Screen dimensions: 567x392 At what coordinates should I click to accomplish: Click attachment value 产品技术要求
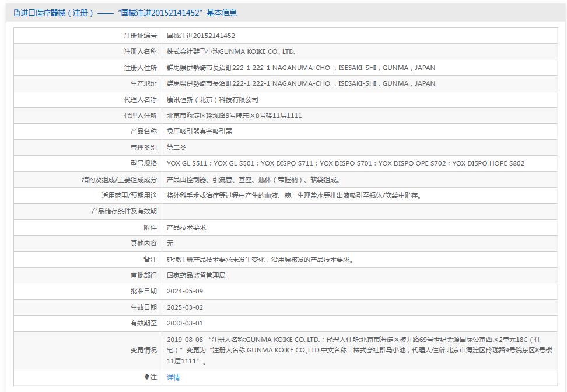(186, 227)
